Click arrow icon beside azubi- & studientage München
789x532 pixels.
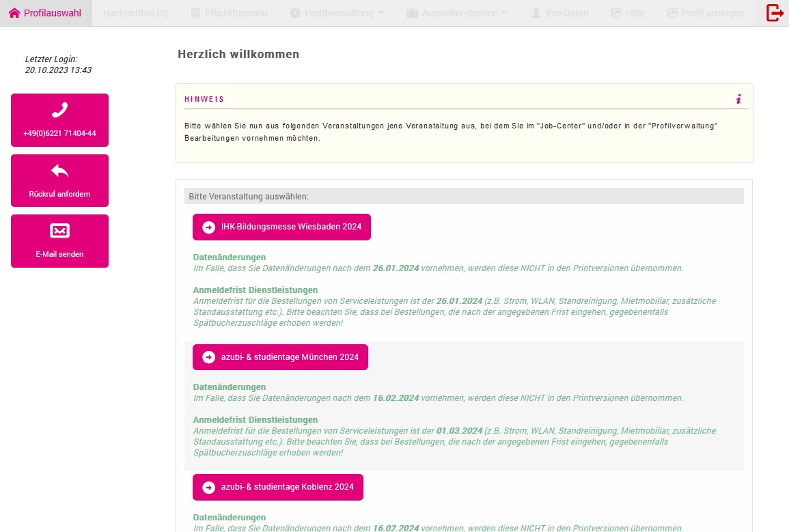[x=209, y=357]
